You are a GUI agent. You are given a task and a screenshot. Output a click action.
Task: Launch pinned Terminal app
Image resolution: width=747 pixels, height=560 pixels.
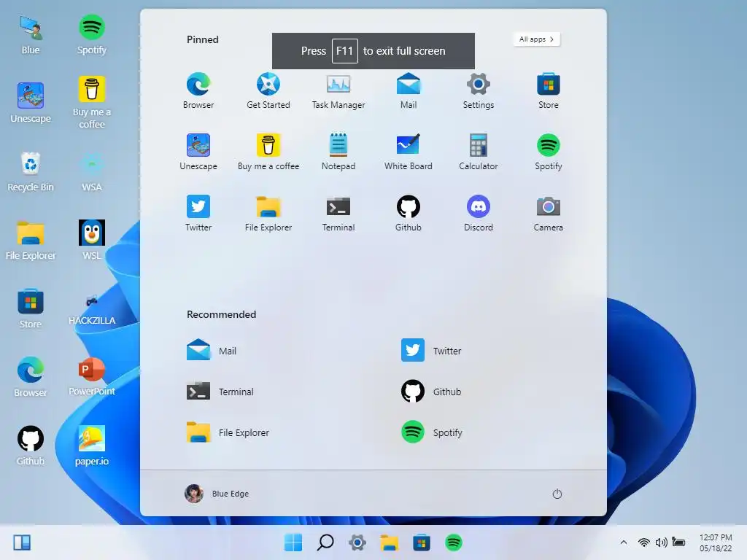tap(338, 213)
